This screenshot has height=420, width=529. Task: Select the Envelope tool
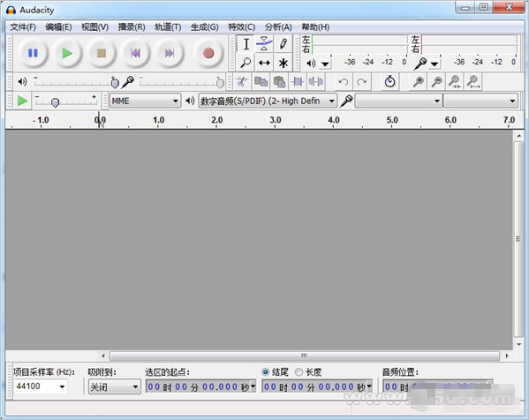tap(264, 44)
